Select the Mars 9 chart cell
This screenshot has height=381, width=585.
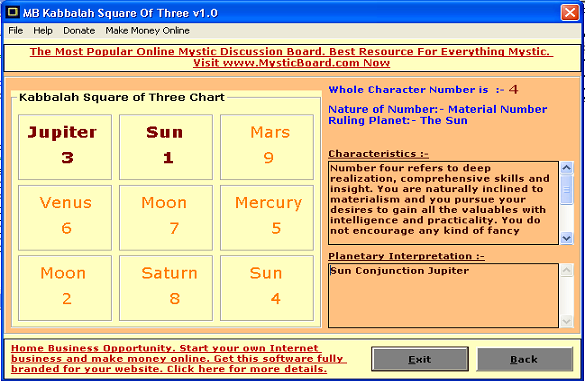click(x=267, y=147)
